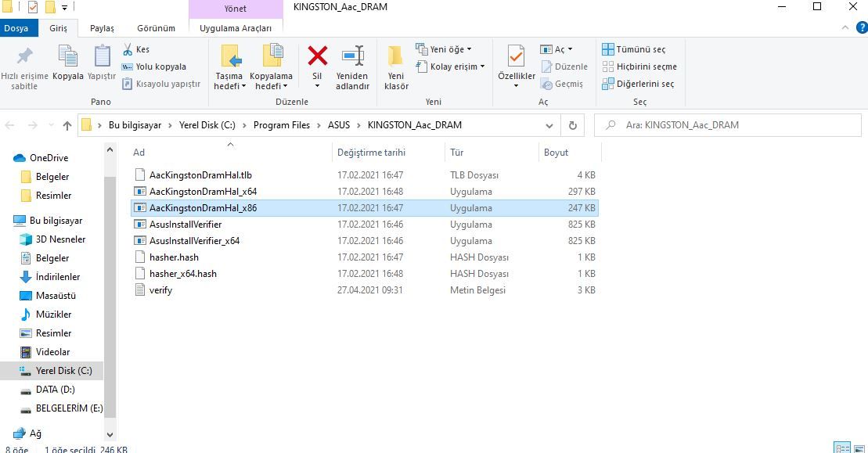Switch to Paylaş ribbon tab
This screenshot has width=868, height=453.
point(102,28)
